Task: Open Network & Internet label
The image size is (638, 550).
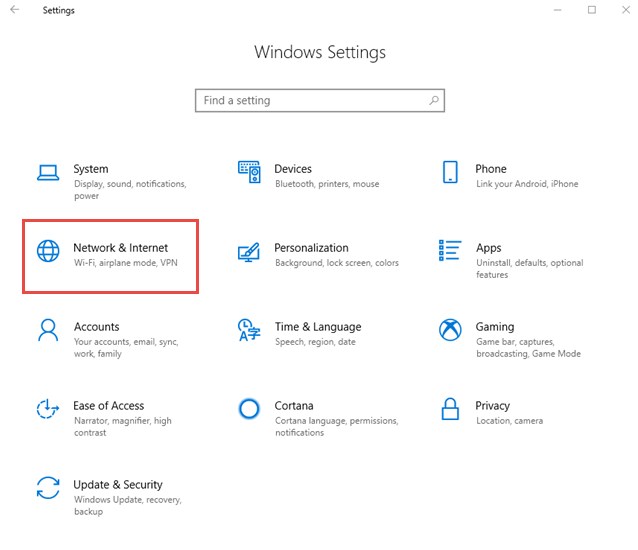Action: 120,248
